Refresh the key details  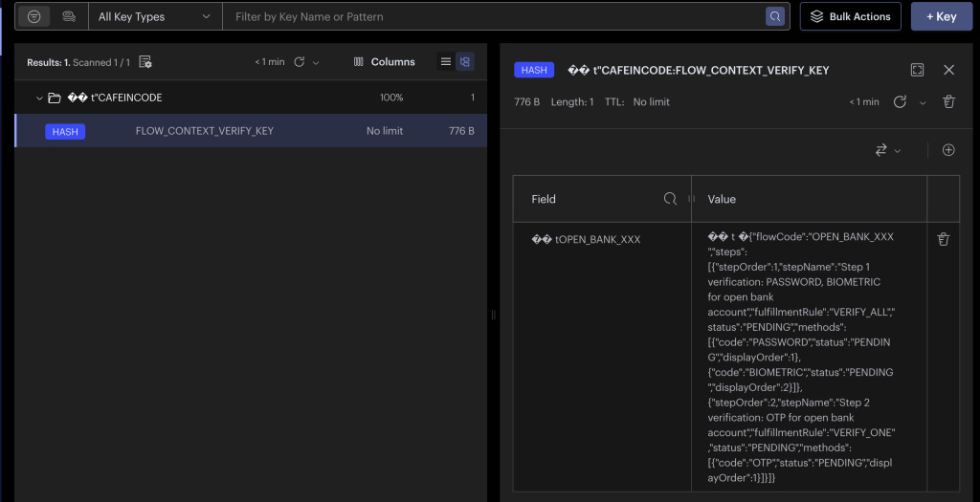tap(900, 101)
